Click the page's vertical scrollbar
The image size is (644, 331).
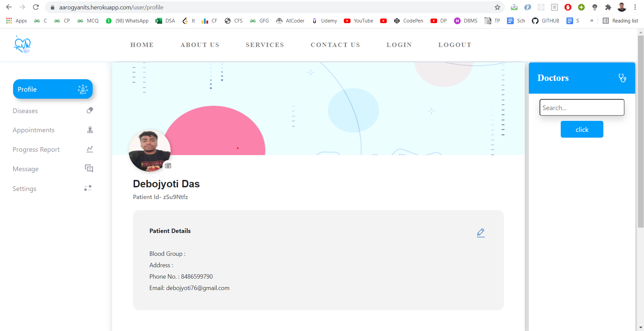pos(641,134)
